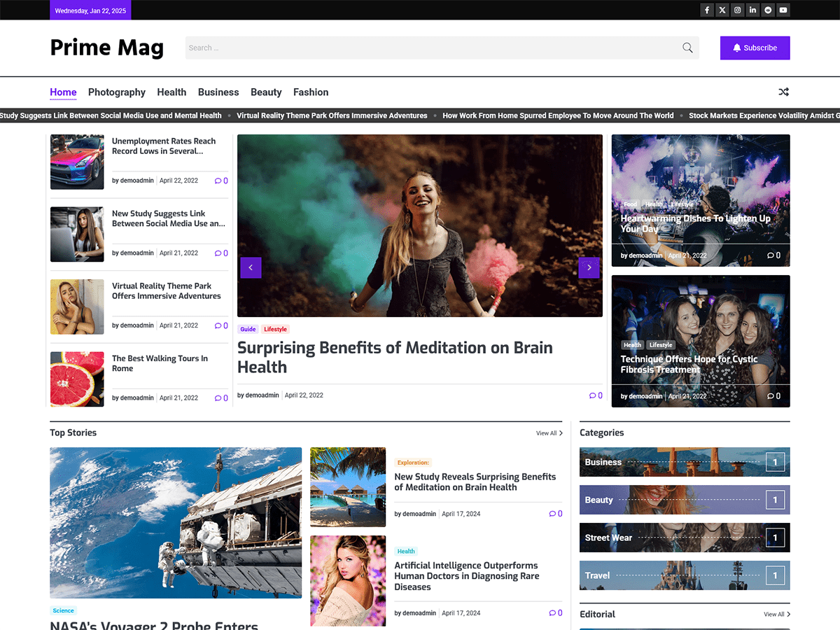This screenshot has width=840, height=630.
Task: Click the search magnifier icon
Action: point(687,48)
